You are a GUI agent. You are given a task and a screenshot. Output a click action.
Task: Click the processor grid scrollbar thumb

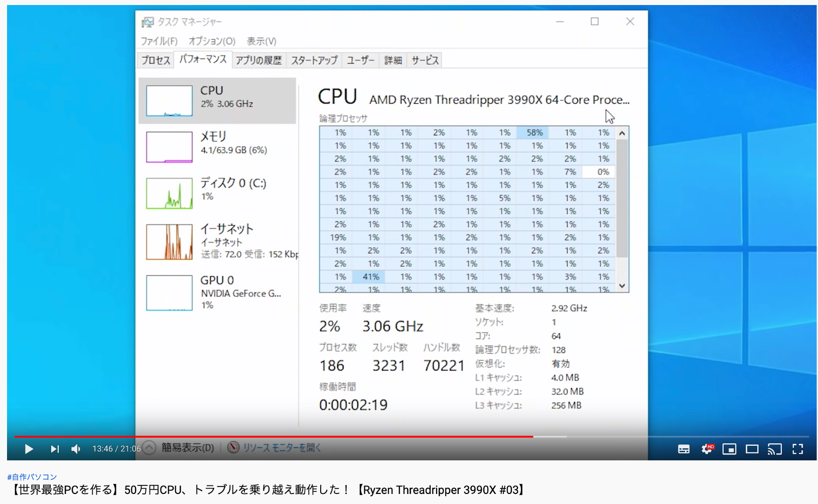(622, 198)
